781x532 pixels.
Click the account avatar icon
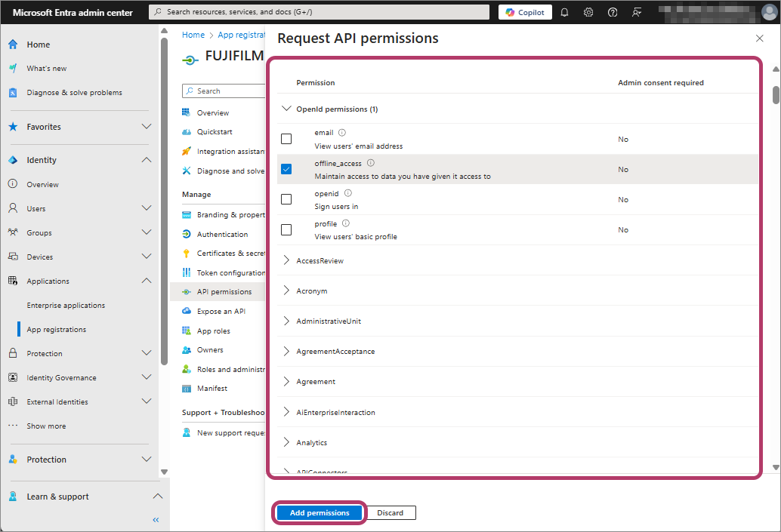[769, 12]
